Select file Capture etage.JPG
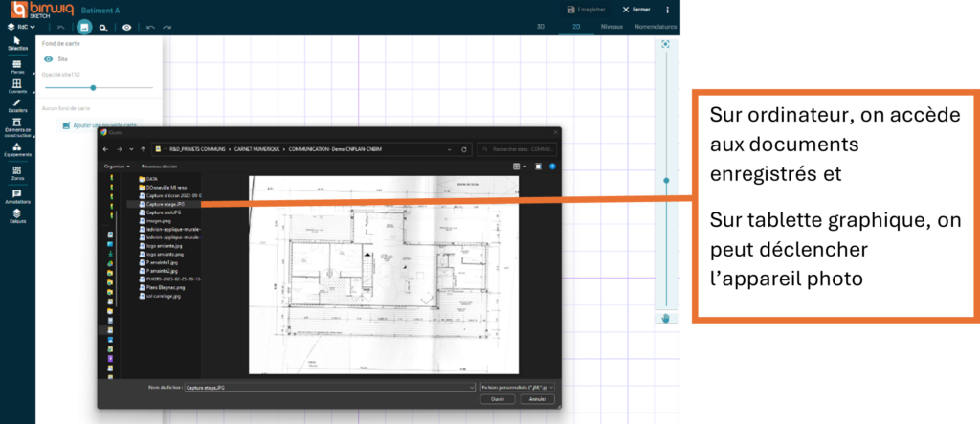The height and width of the screenshot is (424, 980). (x=164, y=203)
